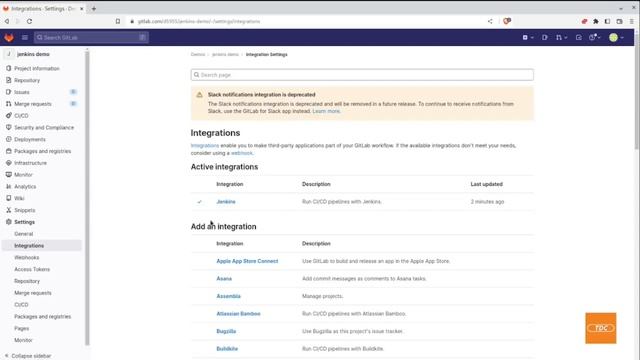Viewport: 640px width, 360px height.
Task: Open the Atlassian Bamboo integration
Action: pos(238,314)
